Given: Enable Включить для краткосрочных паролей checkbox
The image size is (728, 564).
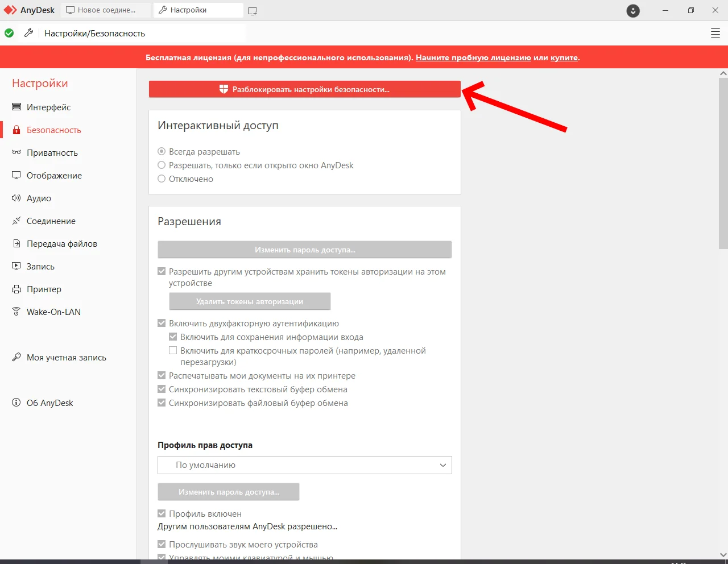Looking at the screenshot, I should coord(173,351).
